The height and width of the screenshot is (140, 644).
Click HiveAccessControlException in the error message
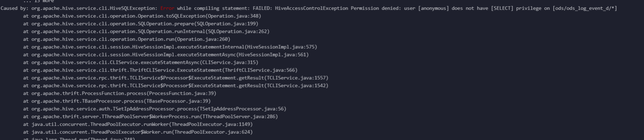pos(311,8)
